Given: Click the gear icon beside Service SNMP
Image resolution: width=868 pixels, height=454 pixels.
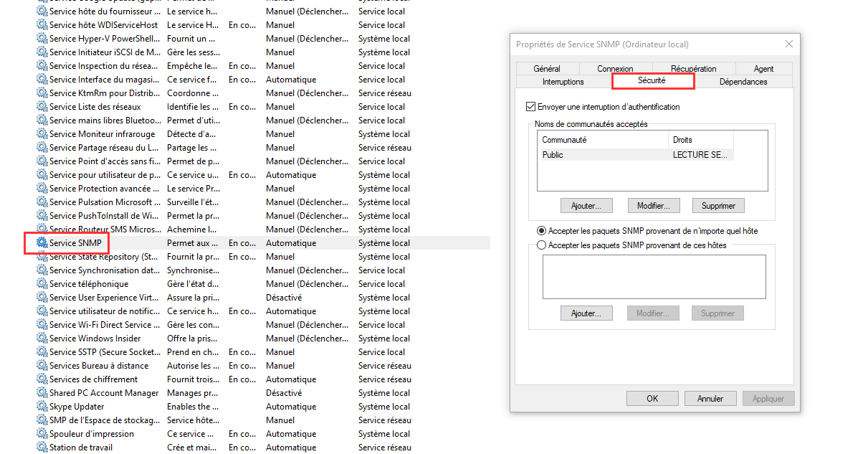Looking at the screenshot, I should click(42, 243).
